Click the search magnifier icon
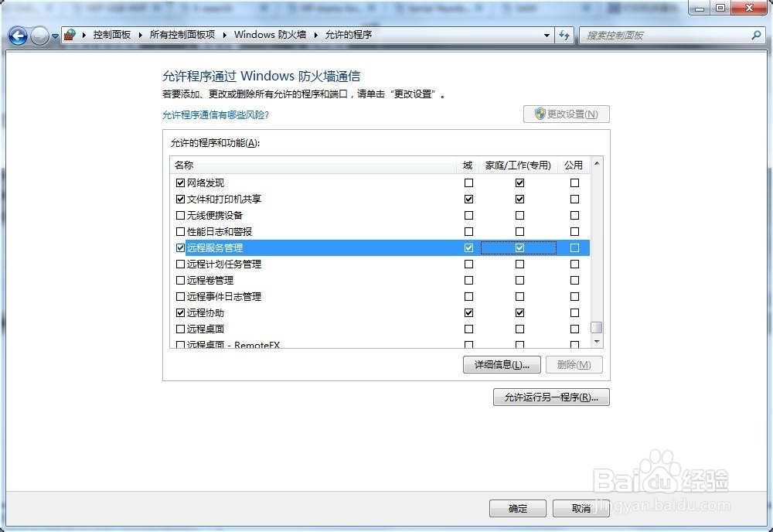The width and height of the screenshot is (773, 532). point(756,35)
